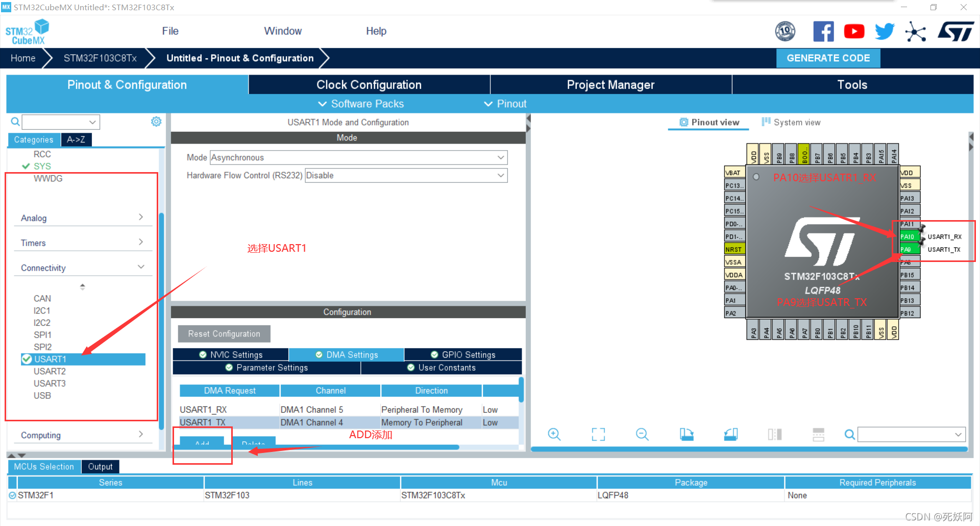Image resolution: width=980 pixels, height=526 pixels.
Task: Open the Mode dropdown set to Asynchronous
Action: coord(359,158)
